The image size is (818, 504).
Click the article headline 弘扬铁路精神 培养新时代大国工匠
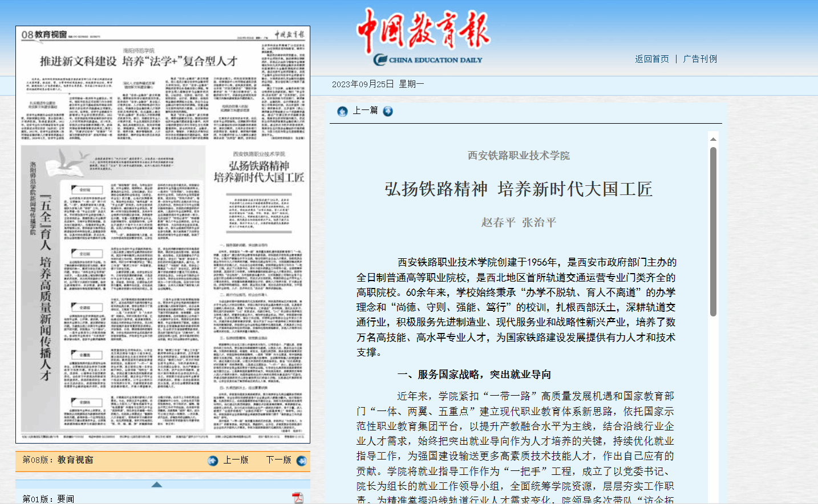point(518,189)
